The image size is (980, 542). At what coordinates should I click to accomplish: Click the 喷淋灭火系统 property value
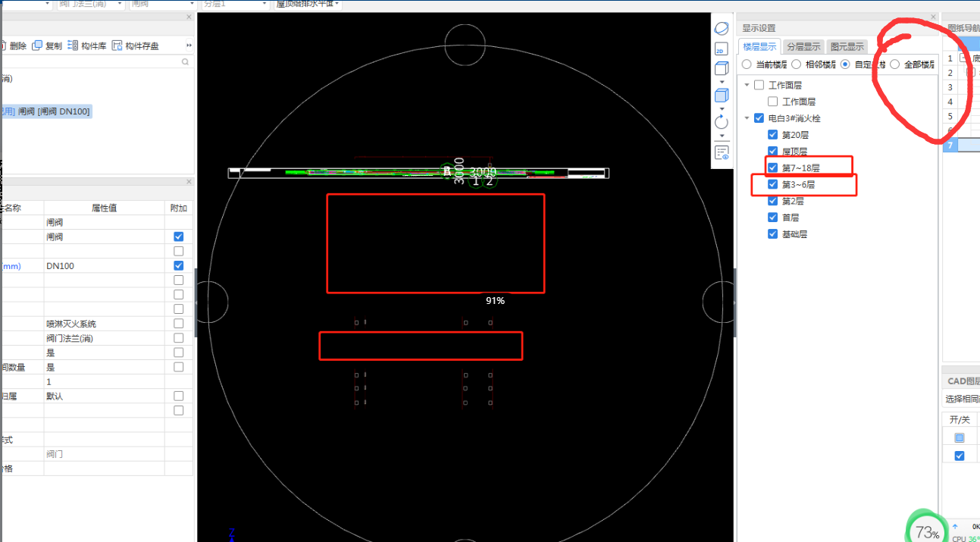[105, 324]
